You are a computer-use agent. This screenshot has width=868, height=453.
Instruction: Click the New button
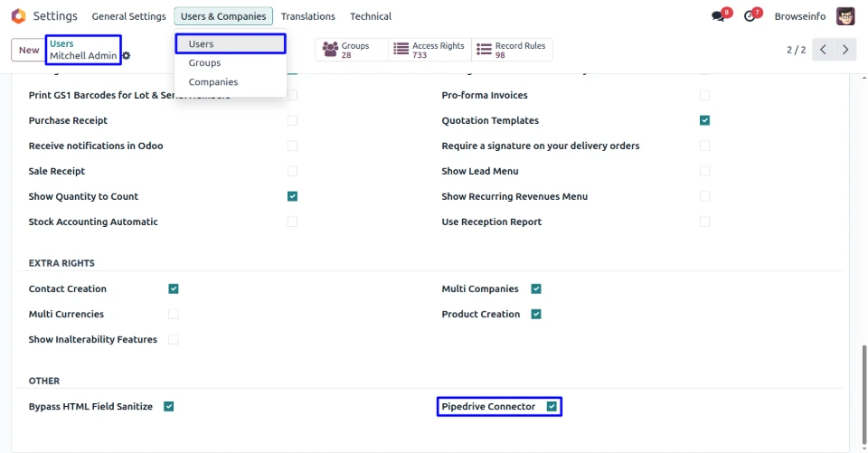[29, 51]
